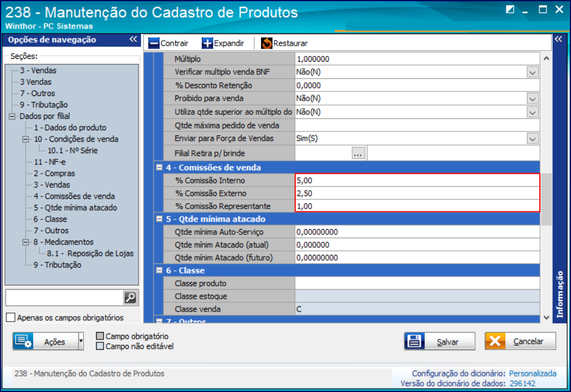Viewport: 571px width, 392px height.
Task: Click the Ações list-gear icon
Action: tap(23, 341)
